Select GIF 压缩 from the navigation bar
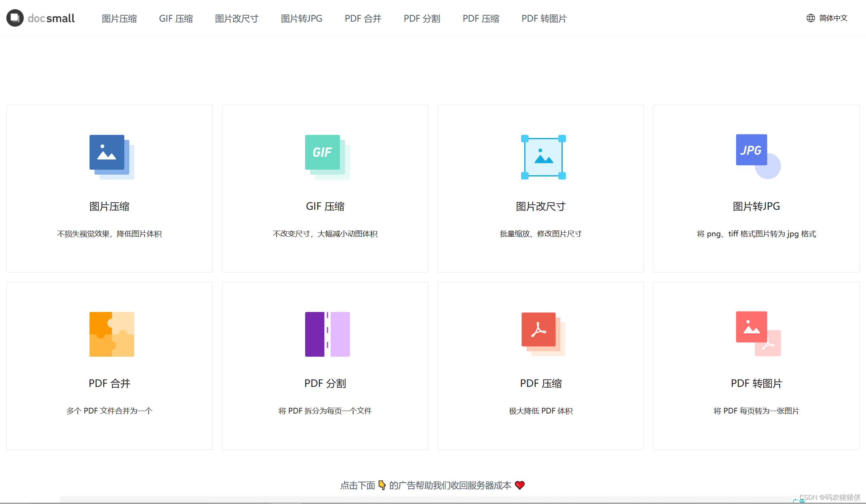The width and height of the screenshot is (866, 504). [x=176, y=18]
